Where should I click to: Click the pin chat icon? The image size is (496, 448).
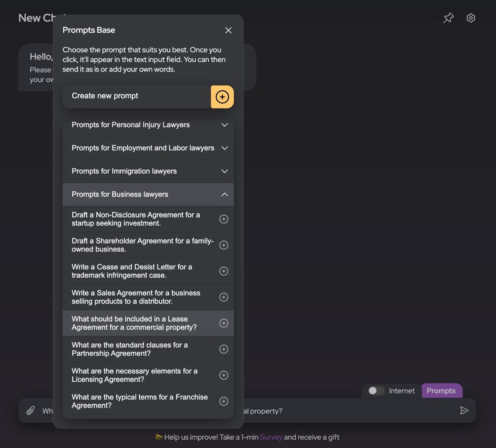448,18
